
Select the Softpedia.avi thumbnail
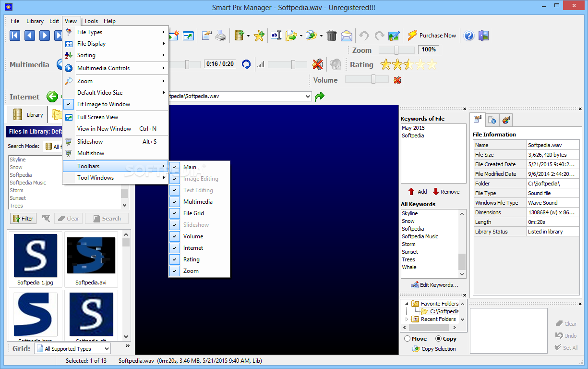pyautogui.click(x=91, y=259)
